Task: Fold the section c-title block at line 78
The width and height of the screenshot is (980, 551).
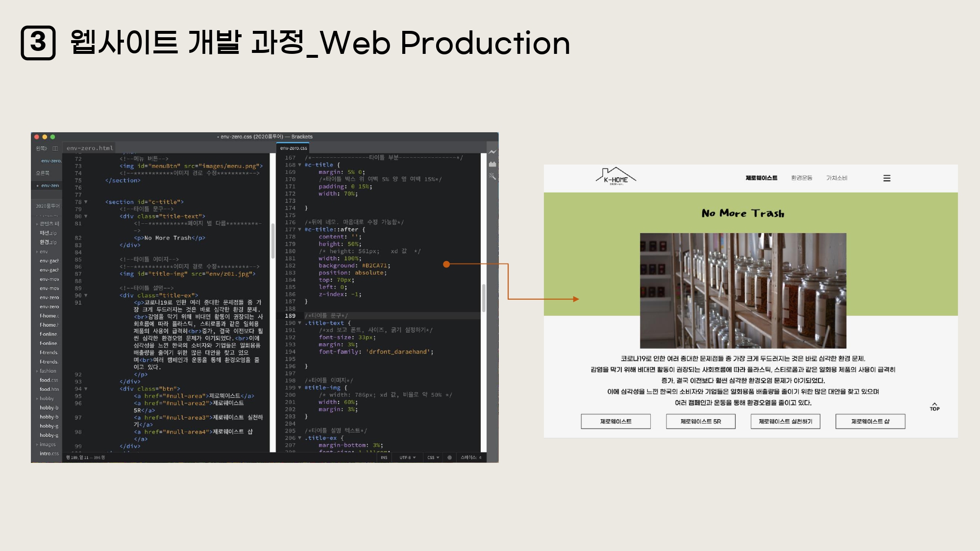Action: (86, 202)
